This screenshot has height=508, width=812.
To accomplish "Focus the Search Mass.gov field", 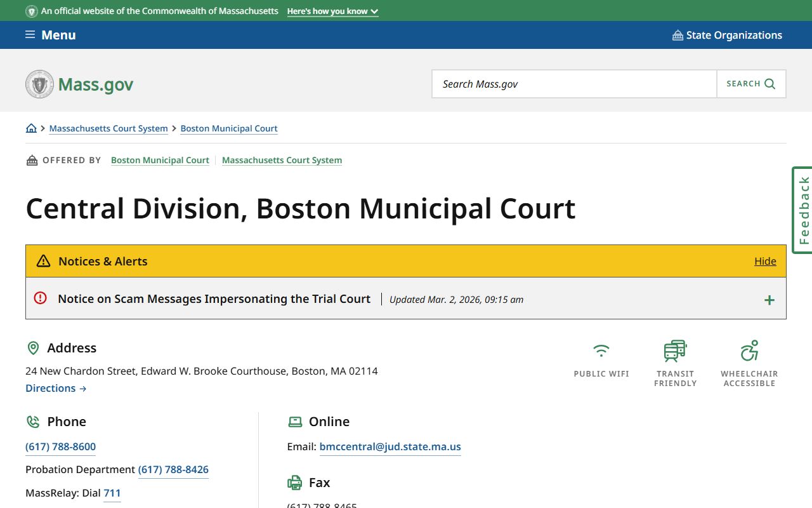I will point(574,84).
